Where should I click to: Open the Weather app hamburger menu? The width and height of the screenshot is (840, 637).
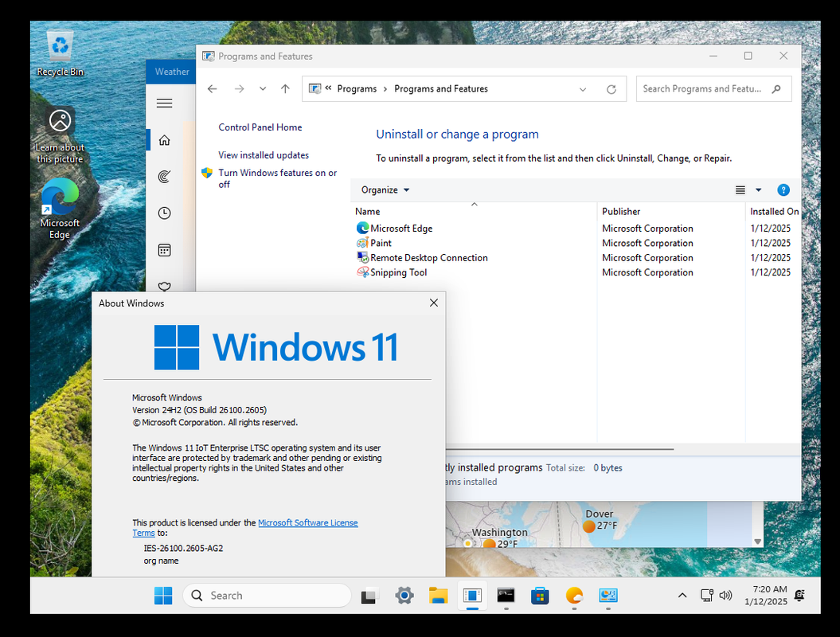coord(165,103)
